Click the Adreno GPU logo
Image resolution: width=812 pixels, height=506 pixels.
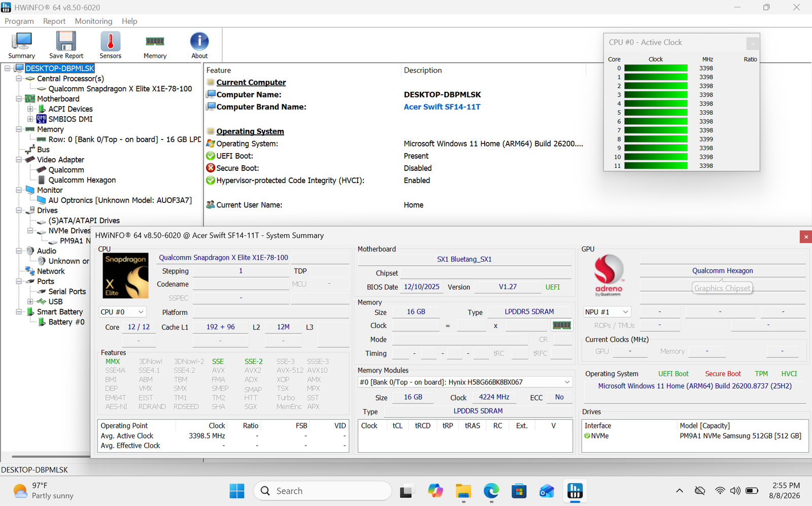(608, 275)
